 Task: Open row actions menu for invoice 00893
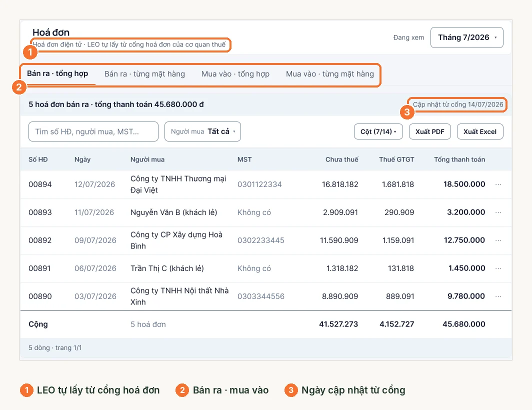[498, 212]
